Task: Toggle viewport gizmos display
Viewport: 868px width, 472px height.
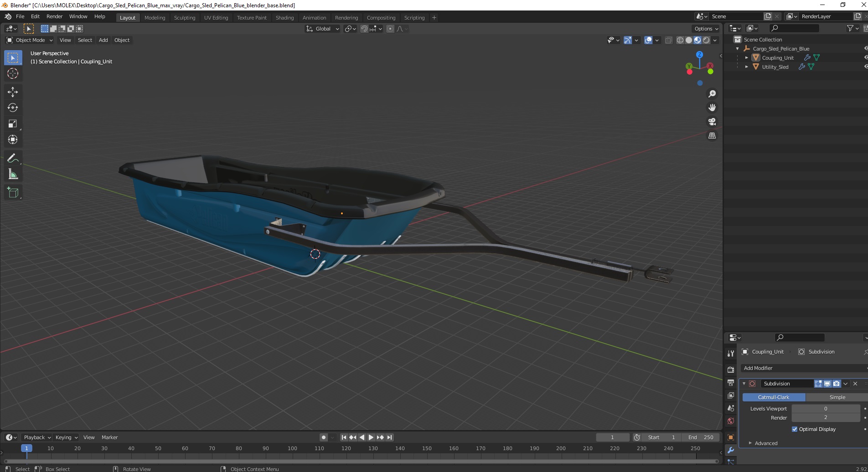Action: pos(628,40)
